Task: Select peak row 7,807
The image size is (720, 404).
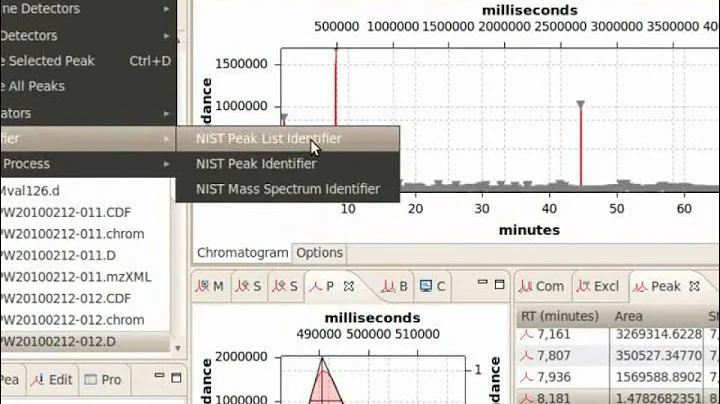Action: (618, 356)
